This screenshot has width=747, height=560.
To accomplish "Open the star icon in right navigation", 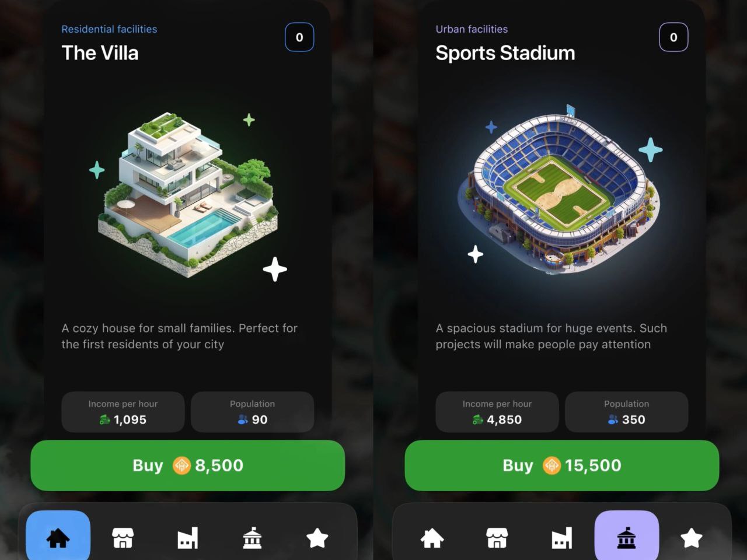I will pos(691,537).
